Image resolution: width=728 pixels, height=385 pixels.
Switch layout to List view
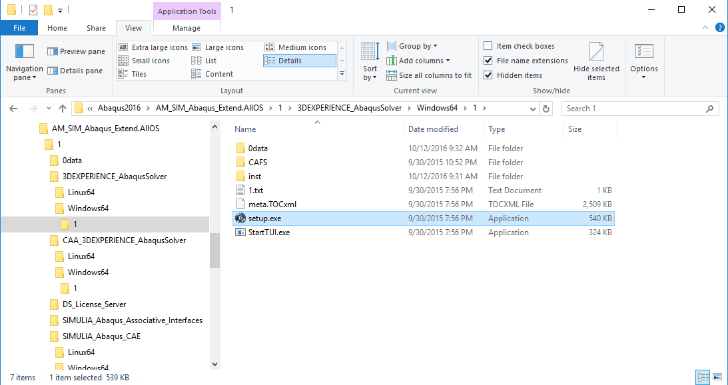(x=204, y=61)
